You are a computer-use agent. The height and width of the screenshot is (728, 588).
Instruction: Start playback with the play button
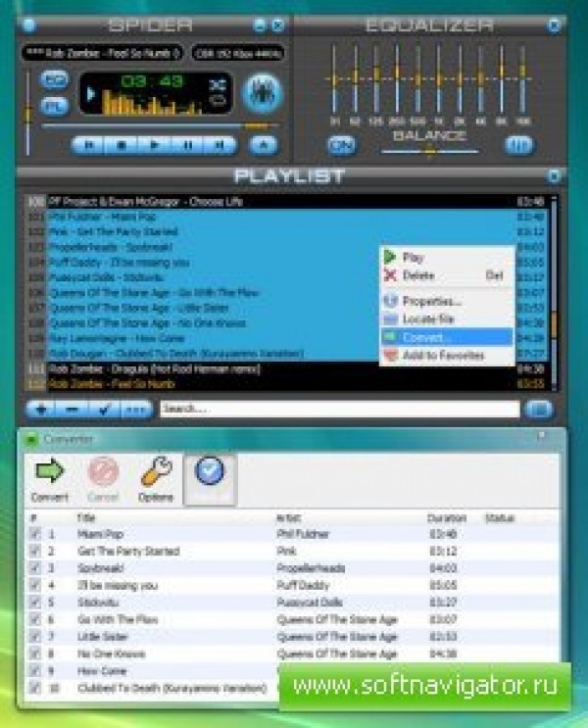(x=155, y=145)
